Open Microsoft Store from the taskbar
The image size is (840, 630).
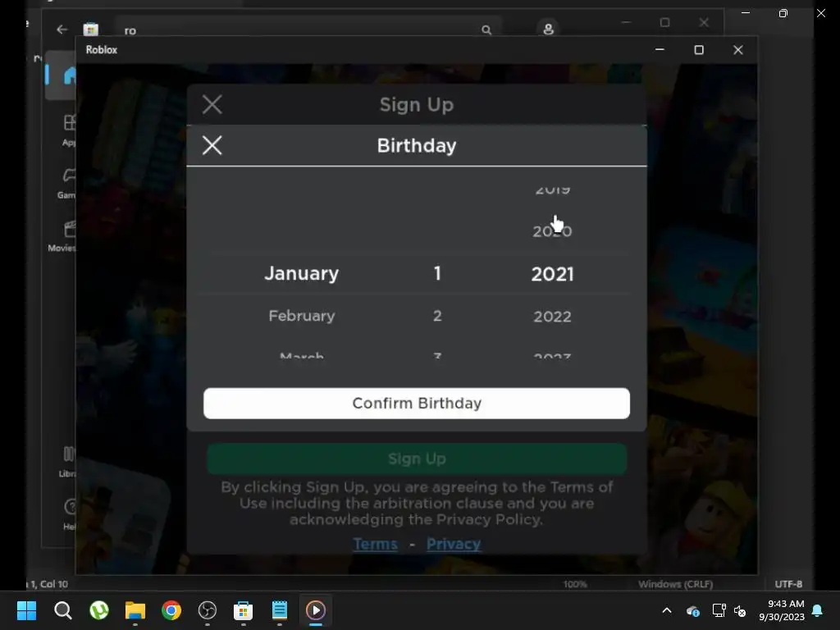tap(243, 610)
